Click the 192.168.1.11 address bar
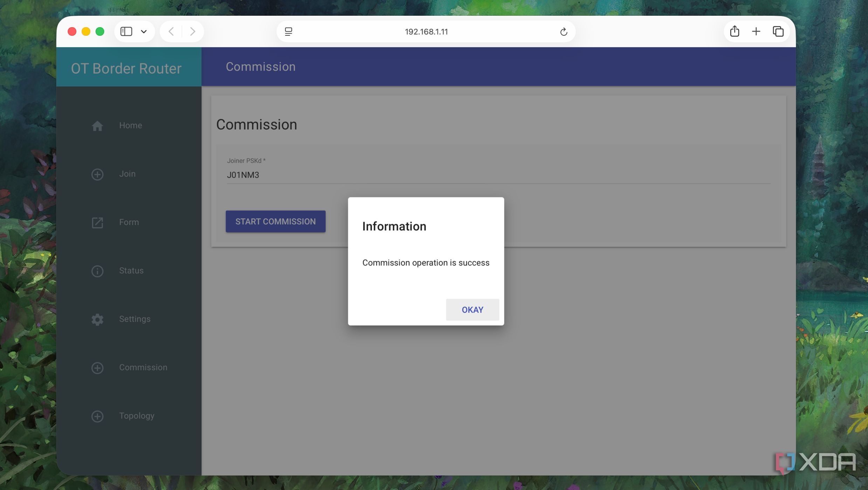The image size is (868, 490). 426,31
